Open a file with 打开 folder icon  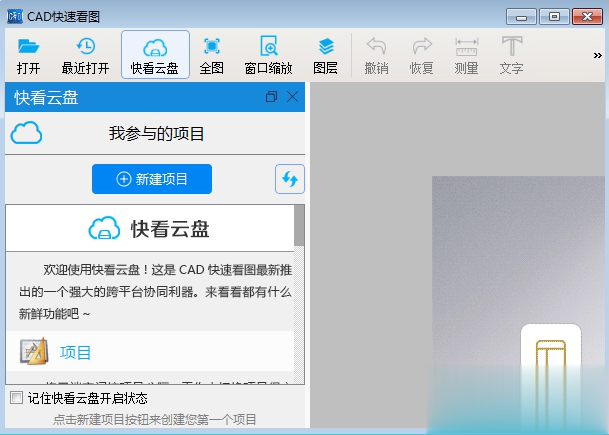click(28, 55)
